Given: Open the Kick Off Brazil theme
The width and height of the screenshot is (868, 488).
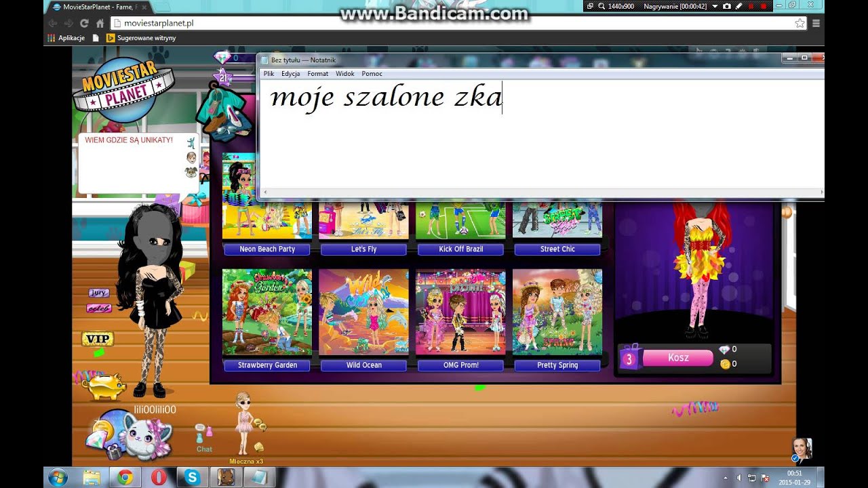Looking at the screenshot, I should [460, 249].
